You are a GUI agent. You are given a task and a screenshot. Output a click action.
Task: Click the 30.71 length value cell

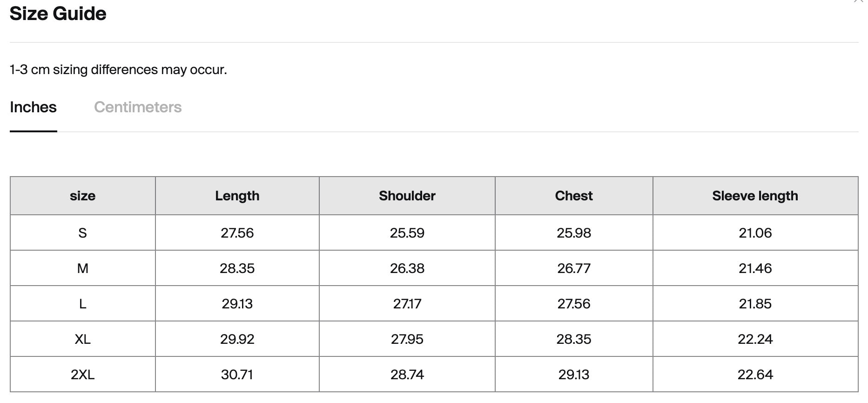click(x=237, y=375)
